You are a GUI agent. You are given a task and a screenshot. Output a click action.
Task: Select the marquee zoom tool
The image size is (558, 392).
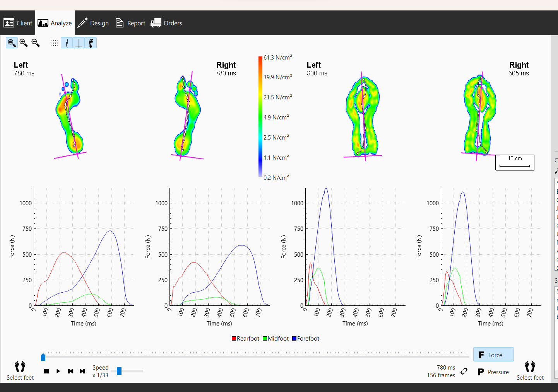11,43
